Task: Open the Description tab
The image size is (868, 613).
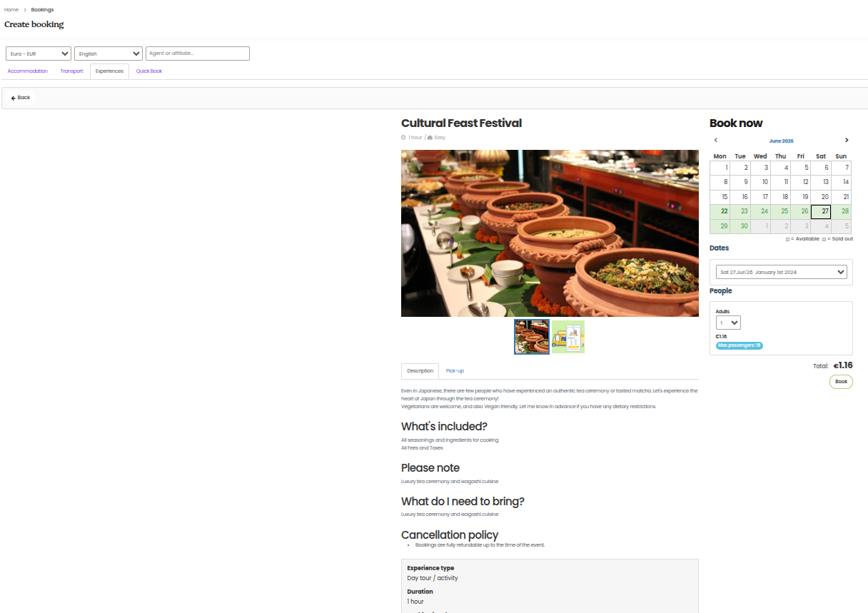Action: (x=420, y=371)
